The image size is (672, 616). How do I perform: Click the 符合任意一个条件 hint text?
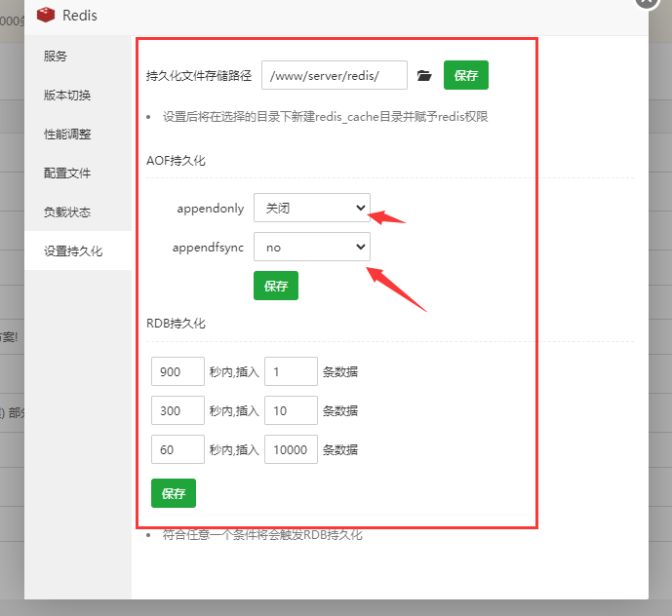[262, 534]
